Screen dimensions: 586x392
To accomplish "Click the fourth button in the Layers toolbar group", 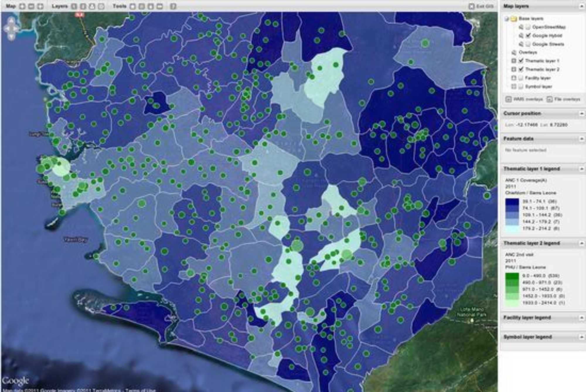I will pos(101,6).
